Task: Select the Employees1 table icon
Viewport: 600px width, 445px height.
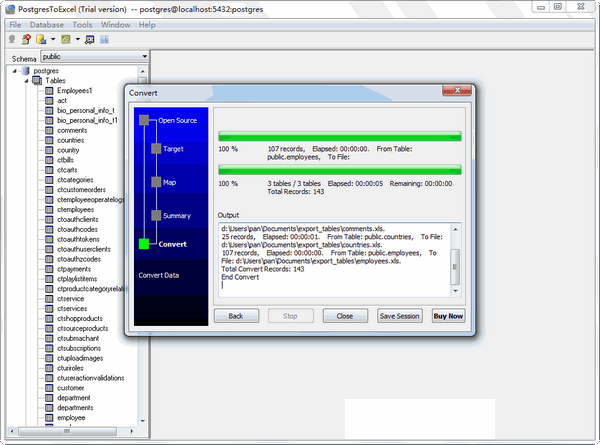Action: click(x=49, y=91)
